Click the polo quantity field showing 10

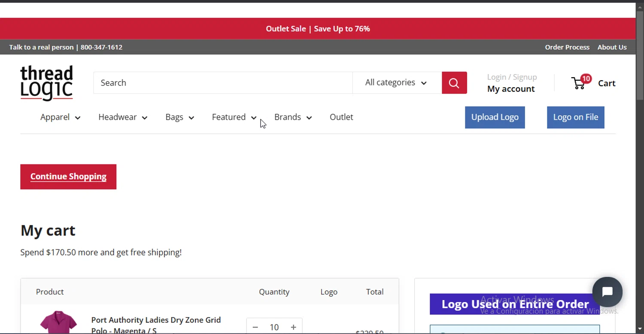274,327
